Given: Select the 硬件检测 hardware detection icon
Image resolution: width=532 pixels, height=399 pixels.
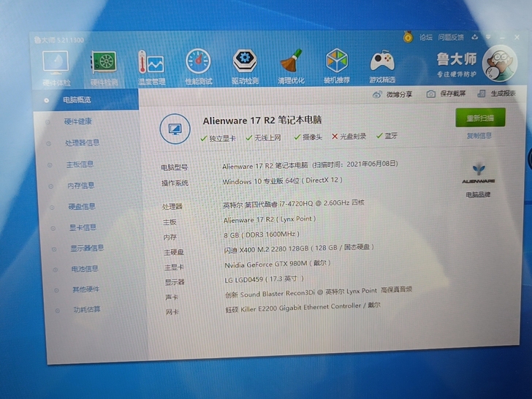Looking at the screenshot, I should pos(104,68).
